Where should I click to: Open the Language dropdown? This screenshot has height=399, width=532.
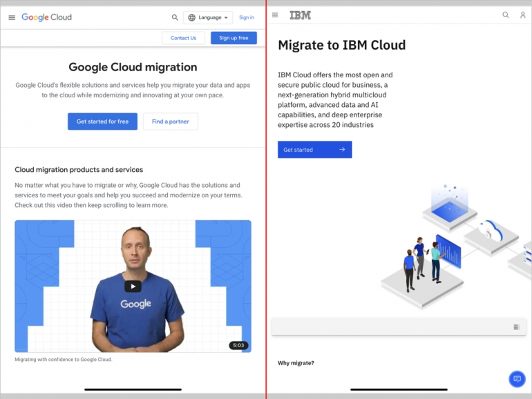[208, 18]
